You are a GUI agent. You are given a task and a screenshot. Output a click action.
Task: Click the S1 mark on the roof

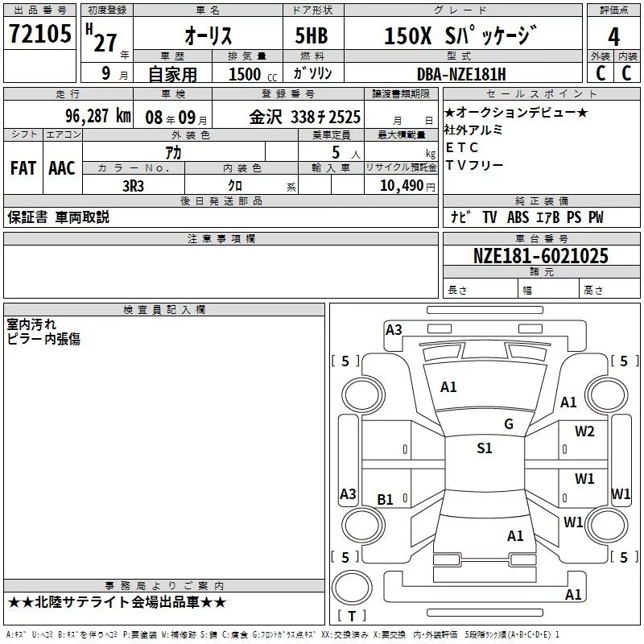click(x=485, y=448)
